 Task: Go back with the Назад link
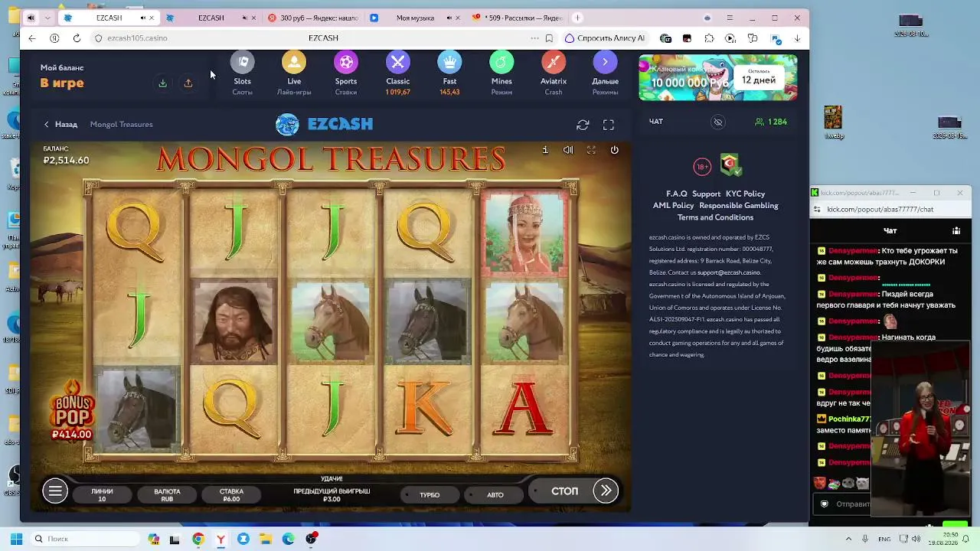60,125
